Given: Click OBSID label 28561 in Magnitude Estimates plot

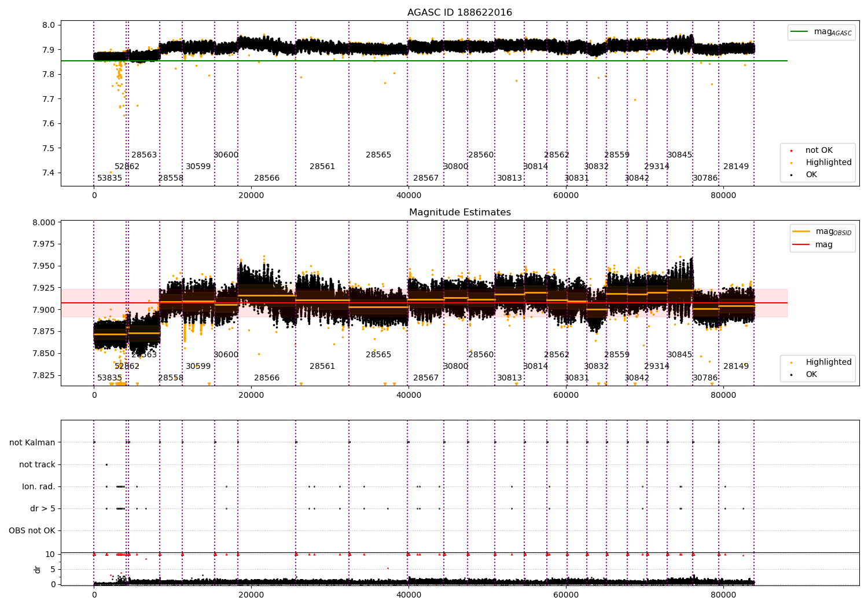Looking at the screenshot, I should [322, 367].
